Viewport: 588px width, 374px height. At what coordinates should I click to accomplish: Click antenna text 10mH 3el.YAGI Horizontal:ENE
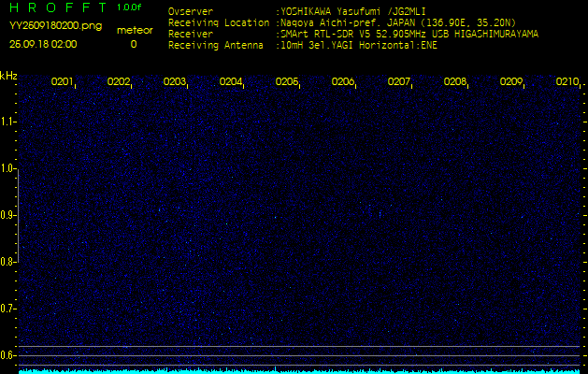pyautogui.click(x=358, y=46)
